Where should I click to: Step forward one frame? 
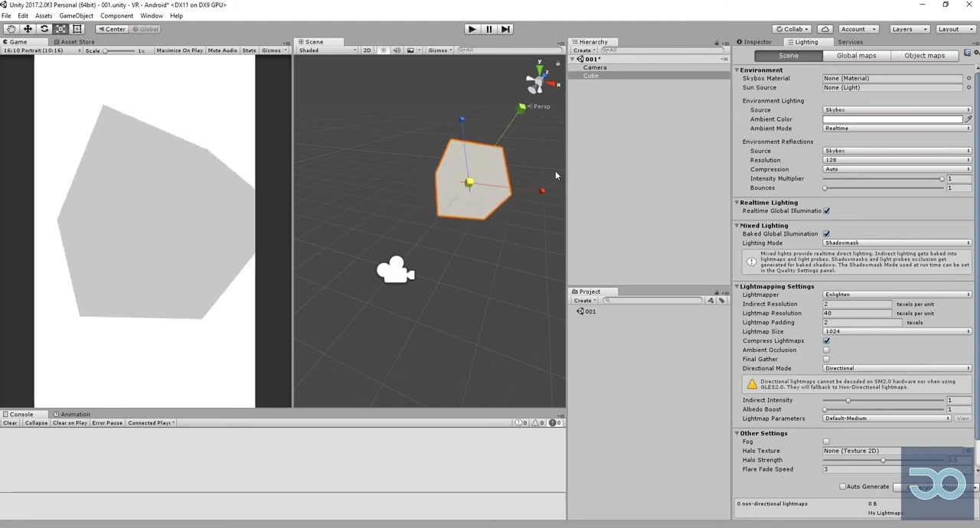pyautogui.click(x=505, y=29)
